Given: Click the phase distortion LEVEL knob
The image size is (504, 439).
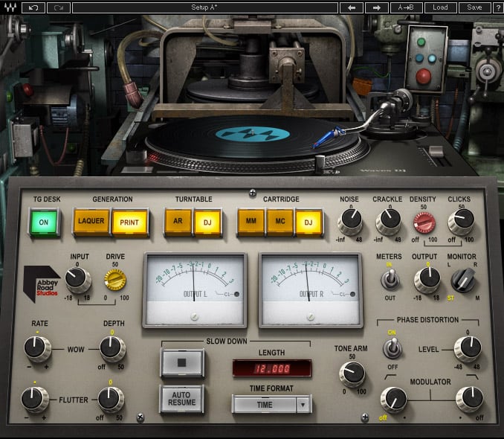Looking at the screenshot, I should pos(468,348).
